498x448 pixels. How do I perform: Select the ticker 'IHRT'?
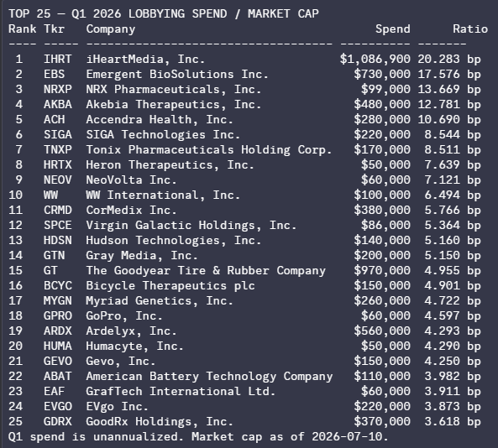[x=57, y=59]
